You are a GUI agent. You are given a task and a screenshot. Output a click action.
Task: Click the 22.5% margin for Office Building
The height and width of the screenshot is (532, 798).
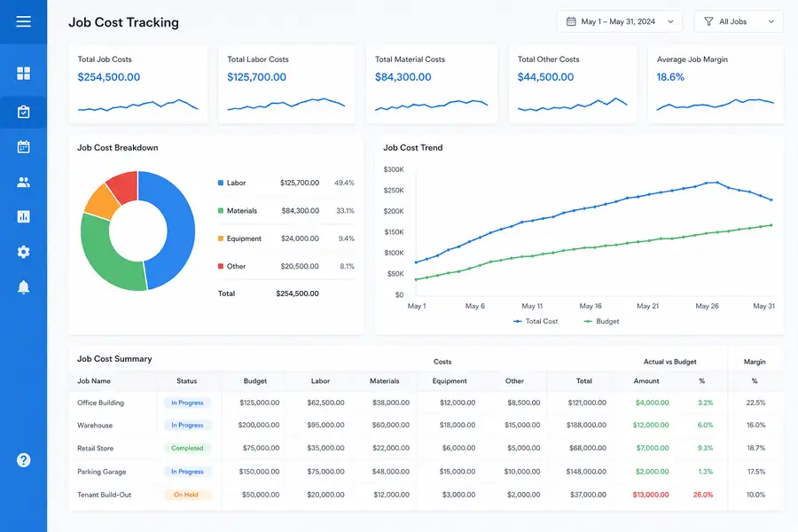(755, 403)
